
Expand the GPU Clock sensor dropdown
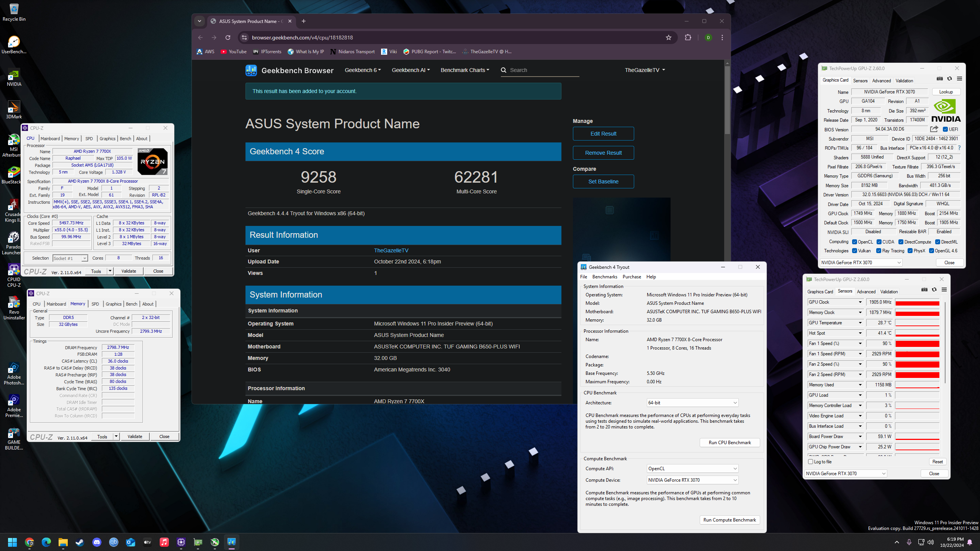(860, 302)
